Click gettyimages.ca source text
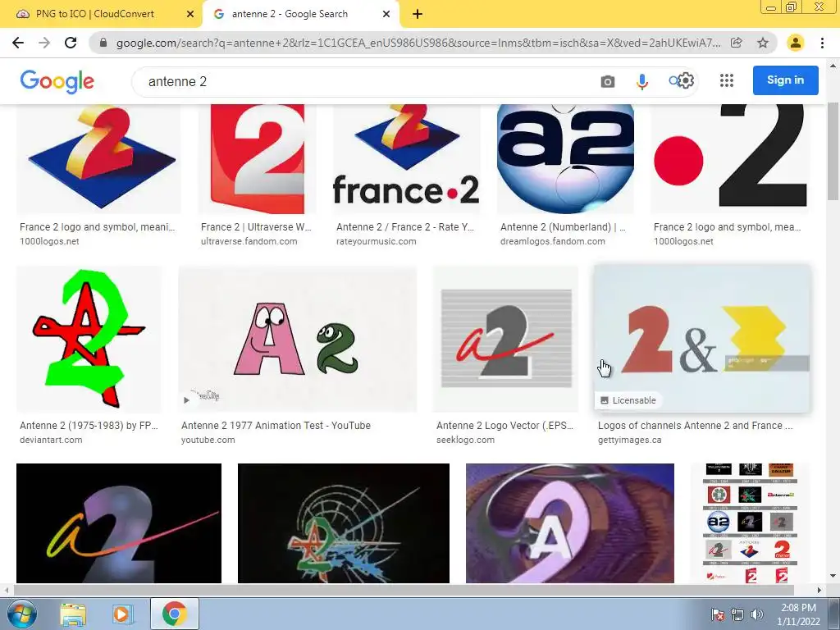The width and height of the screenshot is (840, 630). [x=629, y=440]
